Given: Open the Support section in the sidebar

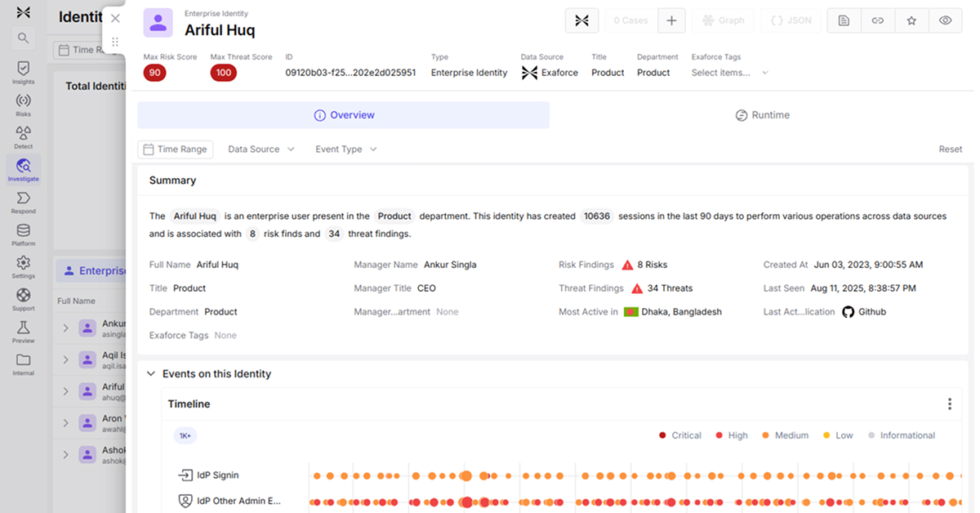Looking at the screenshot, I should [x=23, y=299].
